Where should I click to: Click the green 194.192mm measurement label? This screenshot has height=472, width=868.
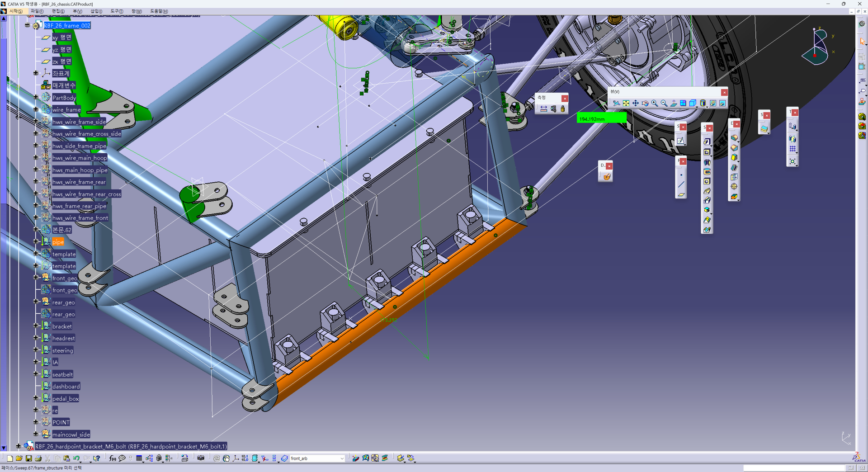[x=601, y=119]
